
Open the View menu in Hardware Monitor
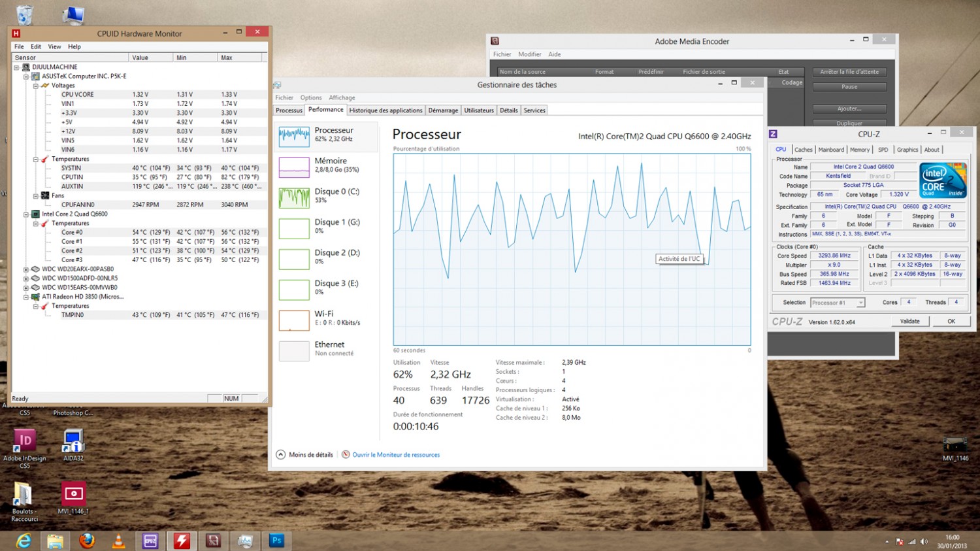click(54, 46)
